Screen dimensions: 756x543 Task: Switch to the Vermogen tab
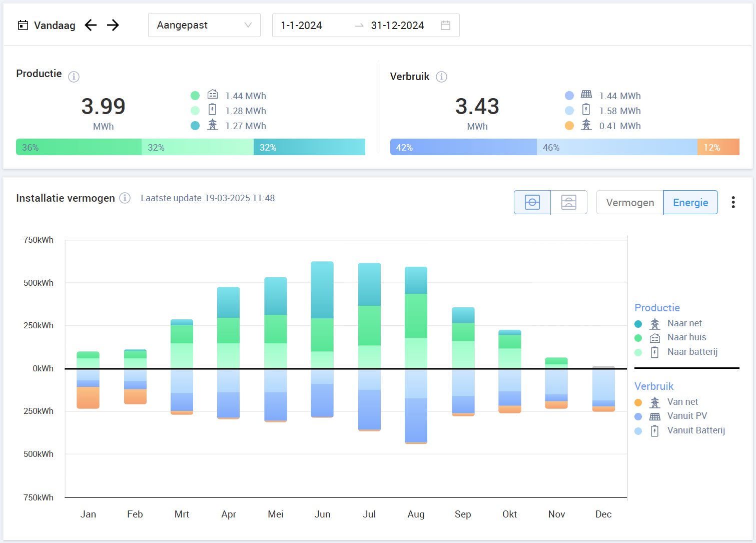(x=630, y=203)
